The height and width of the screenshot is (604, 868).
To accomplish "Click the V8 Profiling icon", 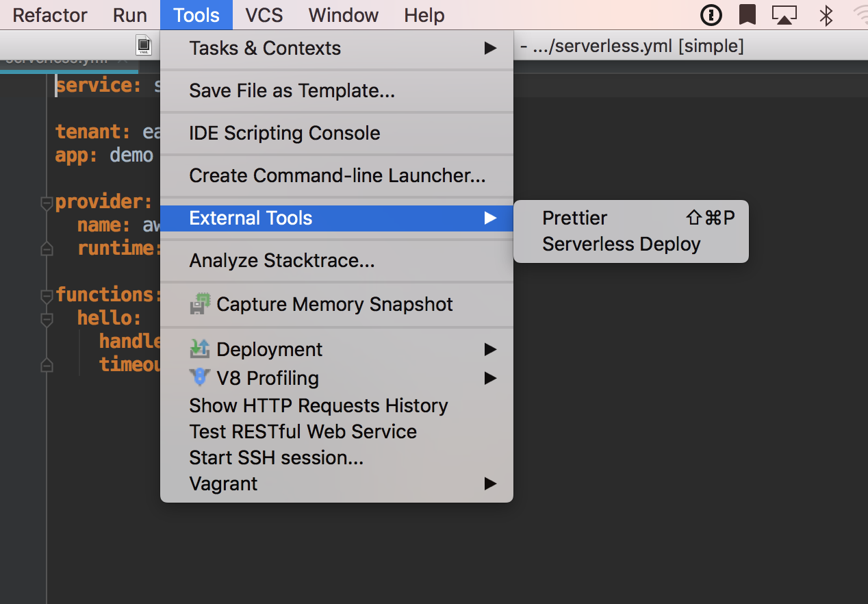I will point(200,378).
